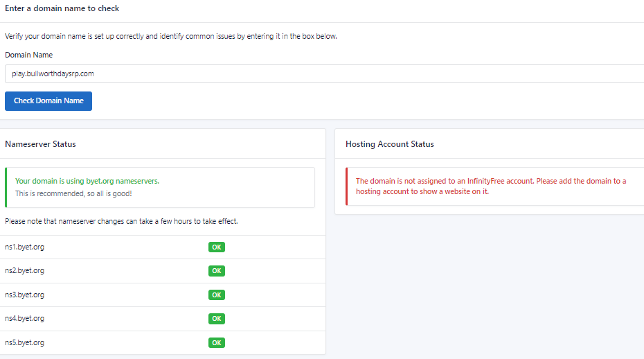Select the OK badge beside ns5.byet.org
644x359 pixels.
point(217,342)
